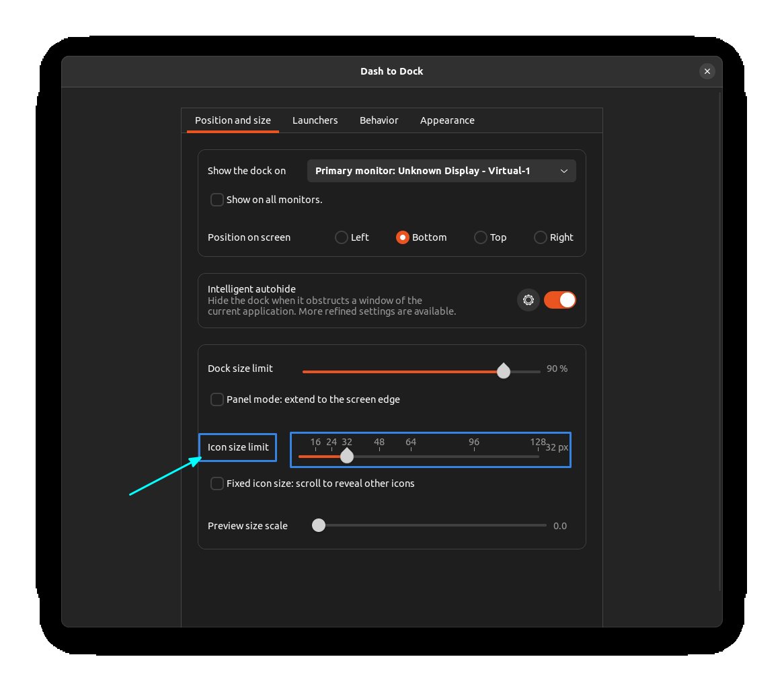Select the Bottom position radio button
This screenshot has height=694, width=784.
(402, 237)
